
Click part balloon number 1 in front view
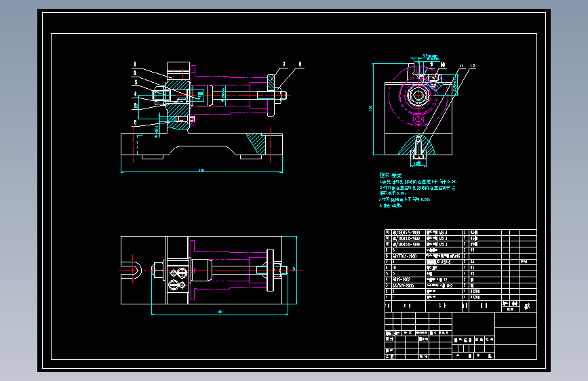(x=135, y=64)
